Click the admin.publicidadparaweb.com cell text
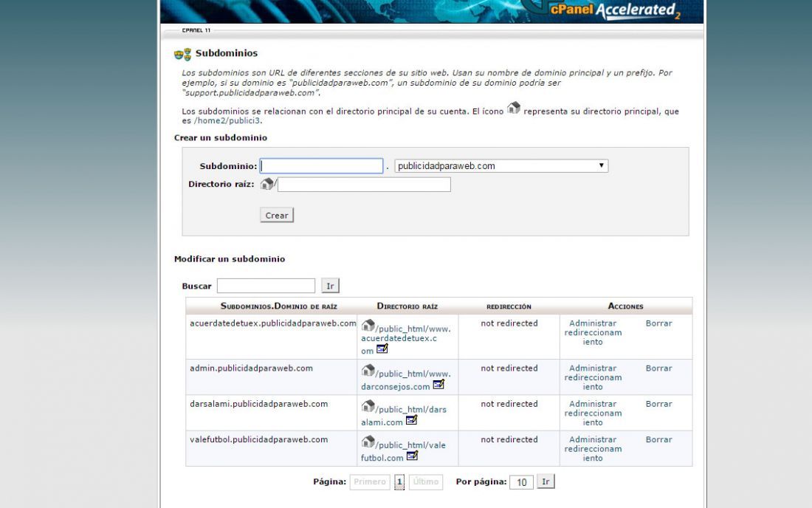The image size is (812, 508). 251,368
